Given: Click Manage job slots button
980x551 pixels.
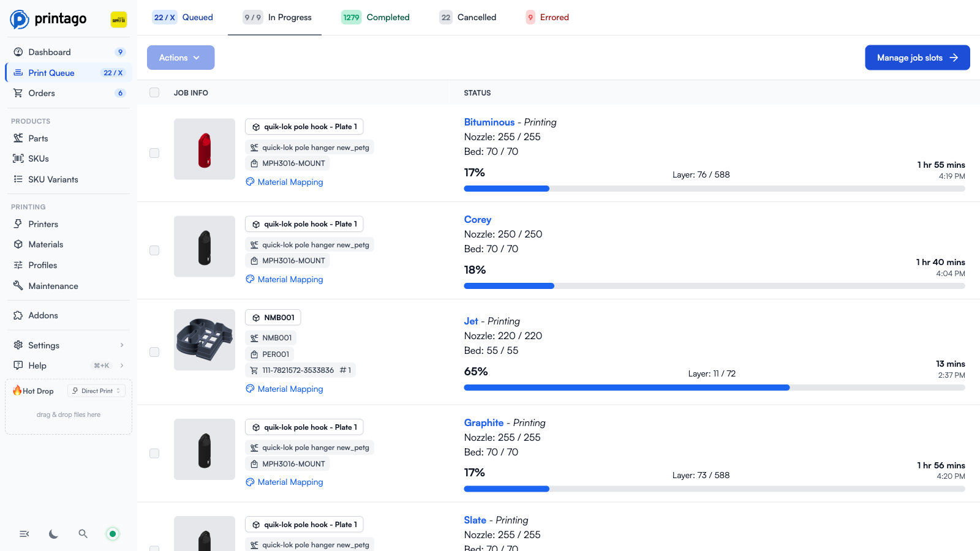Looking at the screenshot, I should tap(918, 58).
